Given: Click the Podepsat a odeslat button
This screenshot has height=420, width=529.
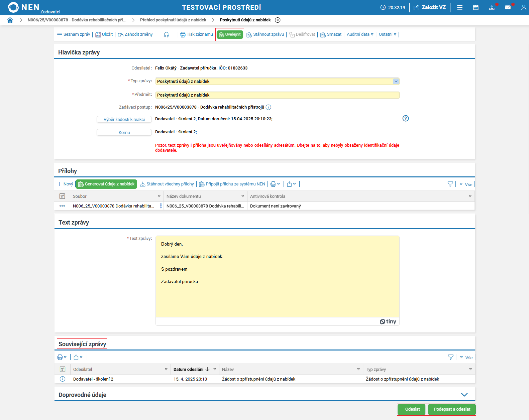Looking at the screenshot, I should (x=452, y=409).
